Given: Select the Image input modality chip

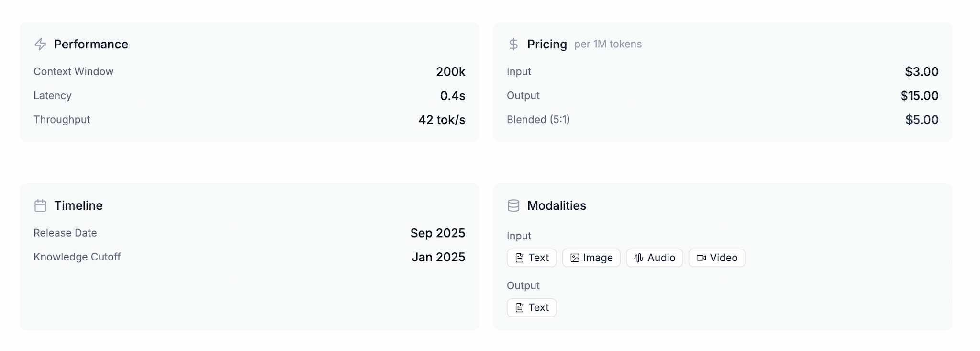Looking at the screenshot, I should [x=591, y=258].
